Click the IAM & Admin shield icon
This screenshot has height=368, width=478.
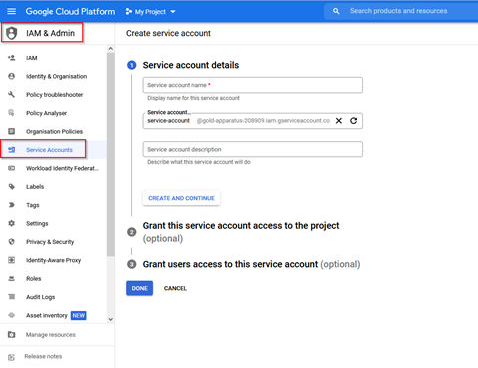[12, 33]
